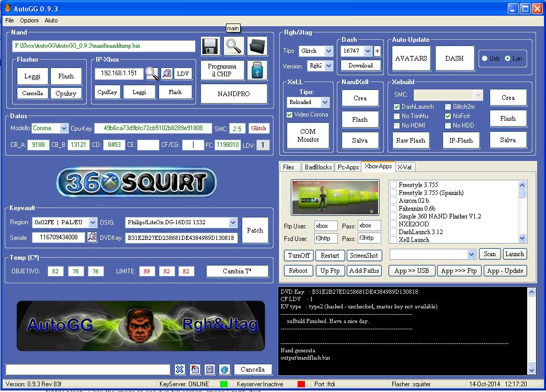Switch to the X-Val tab

[405, 167]
